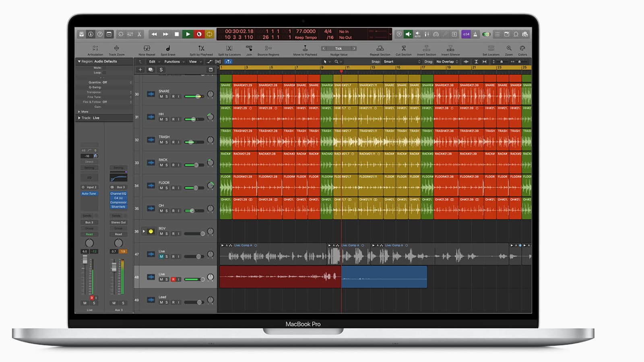The width and height of the screenshot is (644, 362).
Task: Expand the BGV track stack disclosure triangle
Action: 144,231
